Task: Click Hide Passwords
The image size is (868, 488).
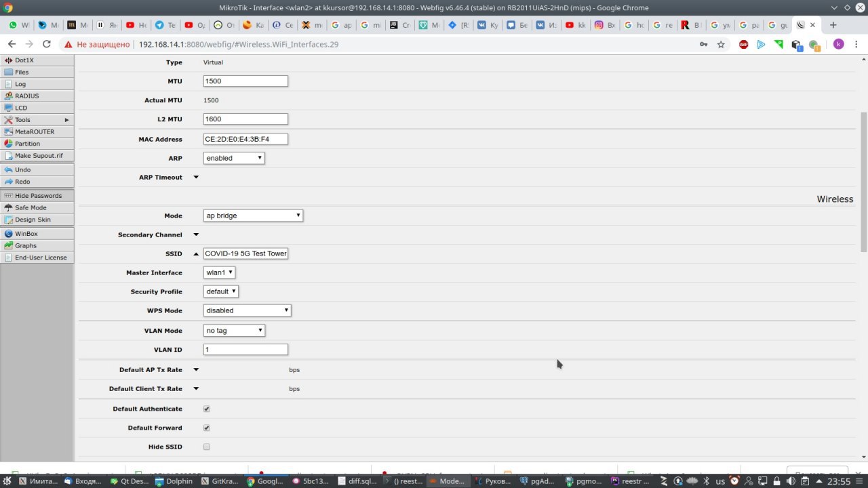Action: point(37,196)
